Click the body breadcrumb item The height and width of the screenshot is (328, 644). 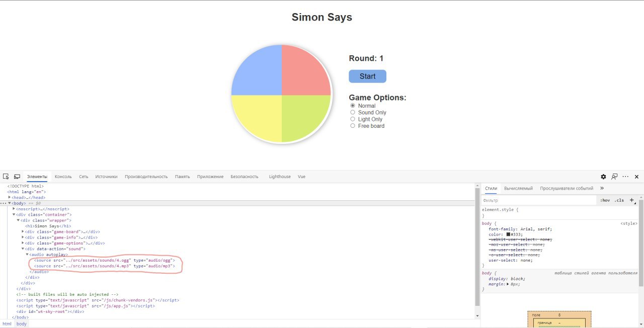(x=21, y=324)
